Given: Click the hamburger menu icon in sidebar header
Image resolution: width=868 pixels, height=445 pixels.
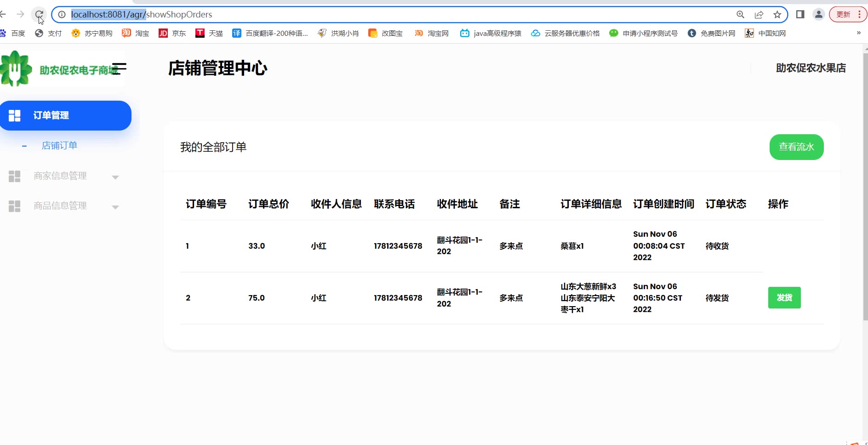Looking at the screenshot, I should pyautogui.click(x=119, y=68).
